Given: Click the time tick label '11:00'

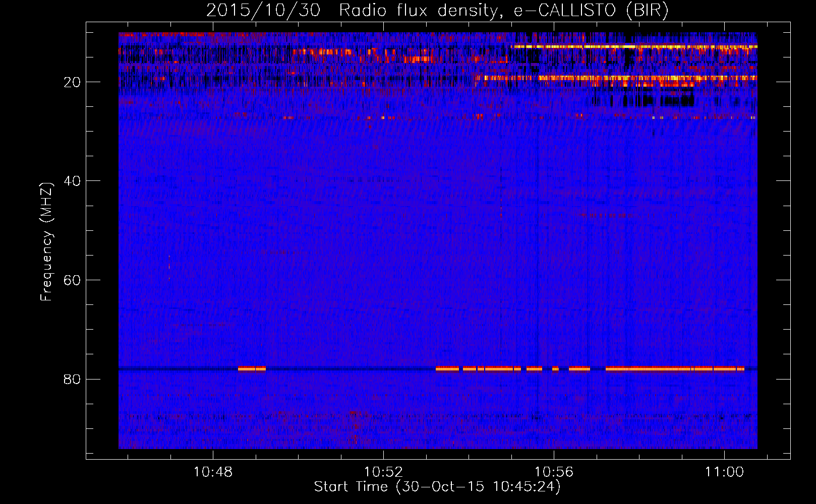Looking at the screenshot, I should (724, 472).
